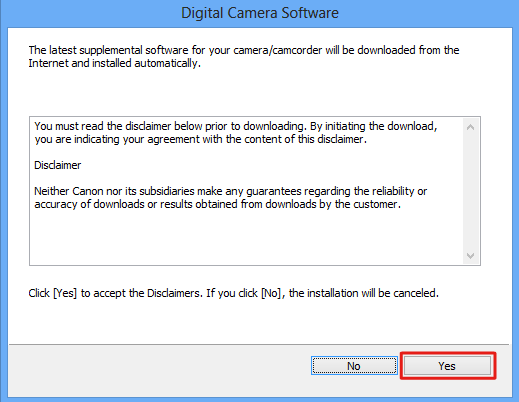Click the 'Click [Yes] to accept' instruction line
Image resolution: width=519 pixels, height=402 pixels.
pyautogui.click(x=233, y=293)
